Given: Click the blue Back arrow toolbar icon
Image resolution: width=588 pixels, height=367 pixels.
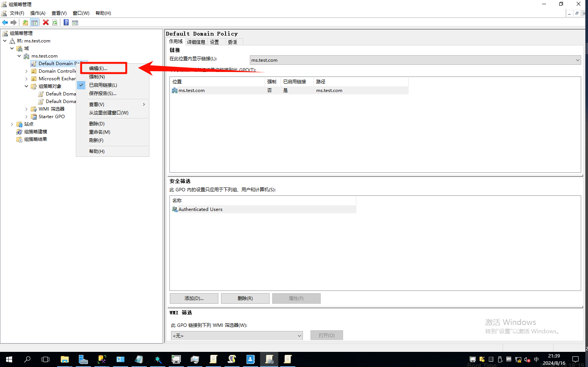Looking at the screenshot, I should pyautogui.click(x=5, y=23).
